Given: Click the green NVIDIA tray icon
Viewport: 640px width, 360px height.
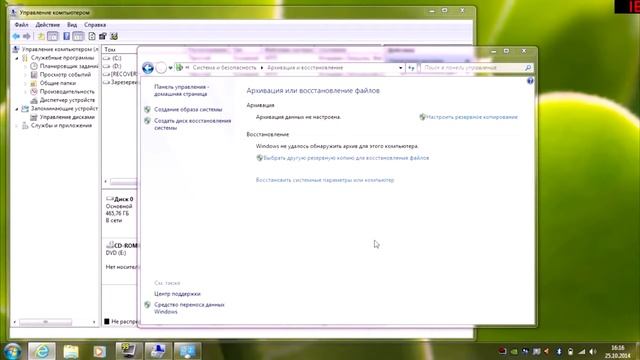Looking at the screenshot, I should [x=514, y=351].
